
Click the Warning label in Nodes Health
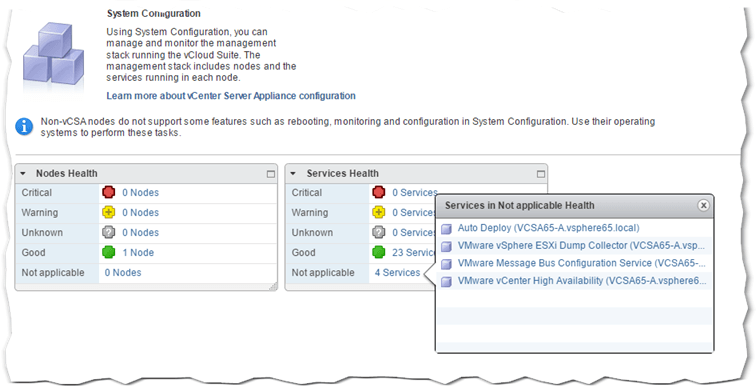40,212
